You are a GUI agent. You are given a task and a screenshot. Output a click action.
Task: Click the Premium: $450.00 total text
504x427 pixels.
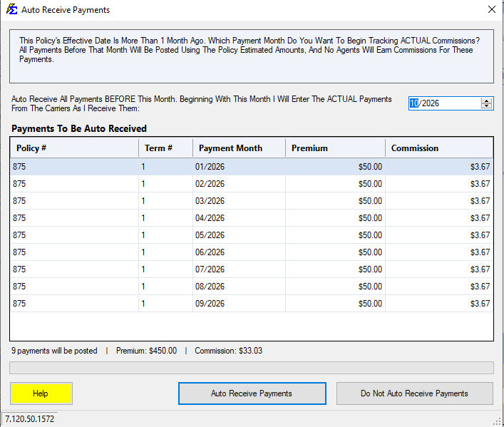point(147,351)
